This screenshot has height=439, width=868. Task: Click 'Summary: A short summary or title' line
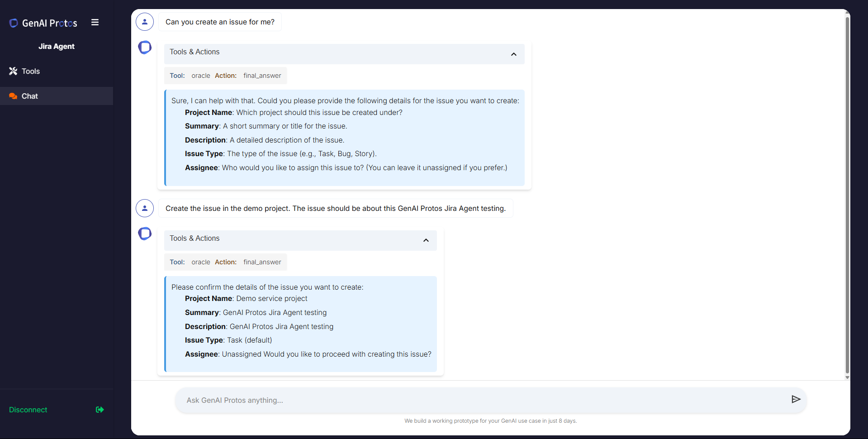(266, 126)
